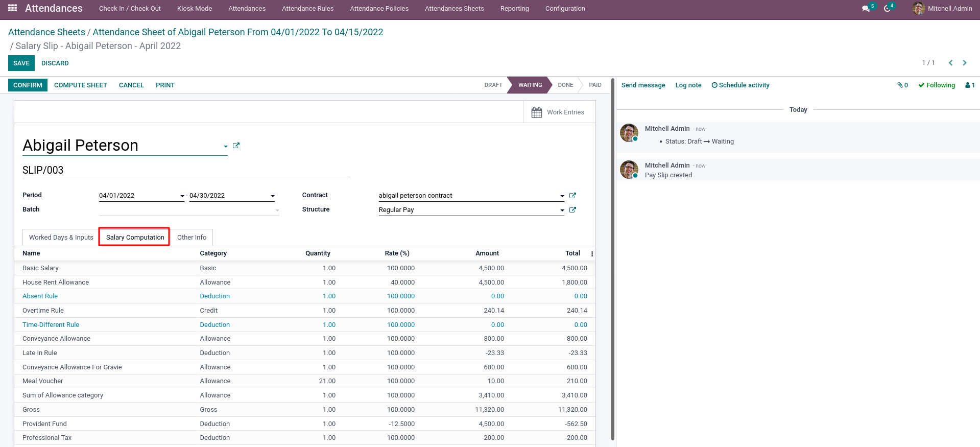Open employee external link beside Abigail Peterson
This screenshot has width=980, height=447.
click(236, 146)
